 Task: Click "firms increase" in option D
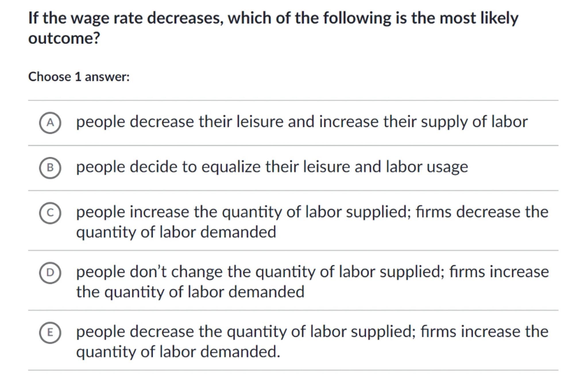tap(499, 272)
